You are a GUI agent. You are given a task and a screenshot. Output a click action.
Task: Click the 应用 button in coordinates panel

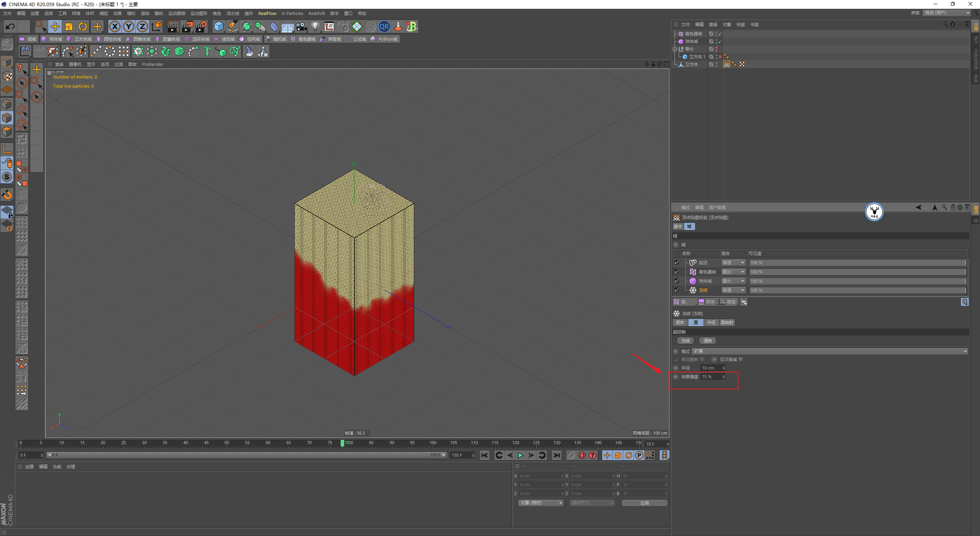click(x=644, y=503)
